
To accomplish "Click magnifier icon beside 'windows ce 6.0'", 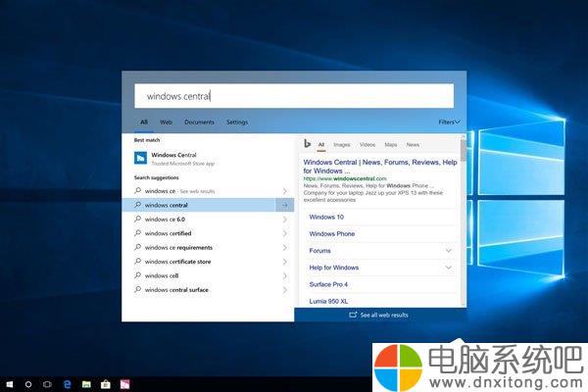I will pos(137,220).
